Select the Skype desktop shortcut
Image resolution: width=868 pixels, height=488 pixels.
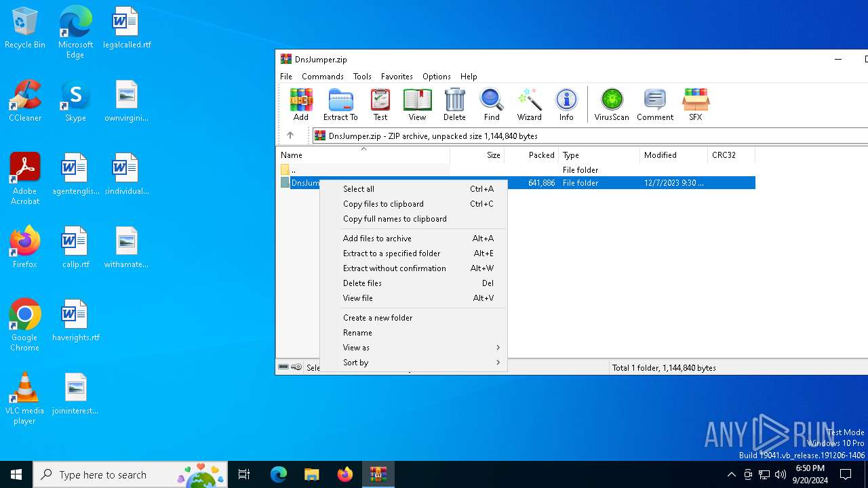75,102
